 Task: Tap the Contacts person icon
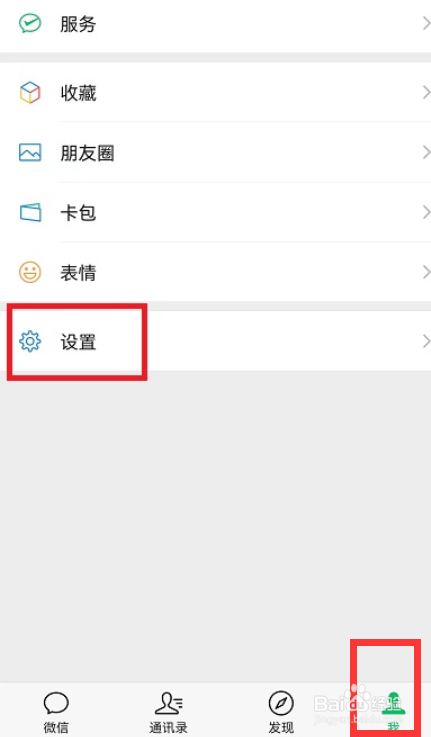(169, 703)
